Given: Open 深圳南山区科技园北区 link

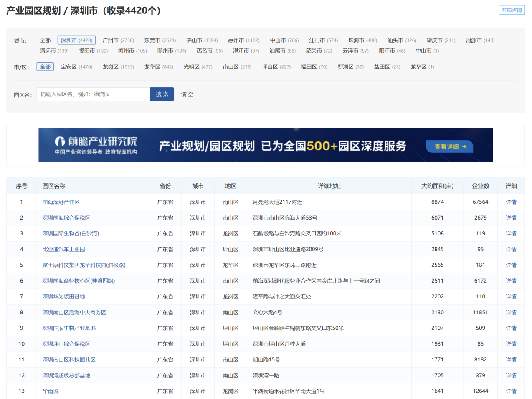Looking at the screenshot, I should pyautogui.click(x=69, y=360).
